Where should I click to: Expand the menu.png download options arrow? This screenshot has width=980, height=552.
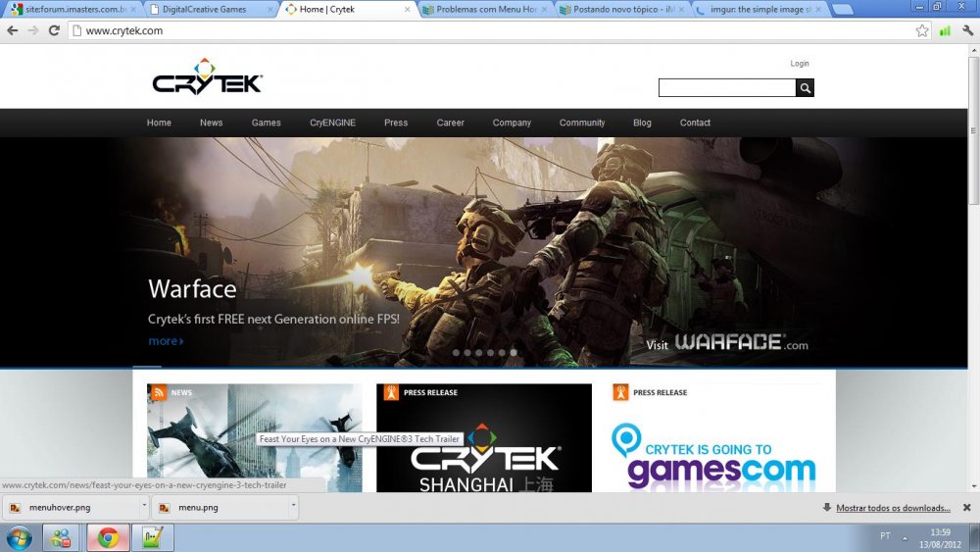coord(293,508)
